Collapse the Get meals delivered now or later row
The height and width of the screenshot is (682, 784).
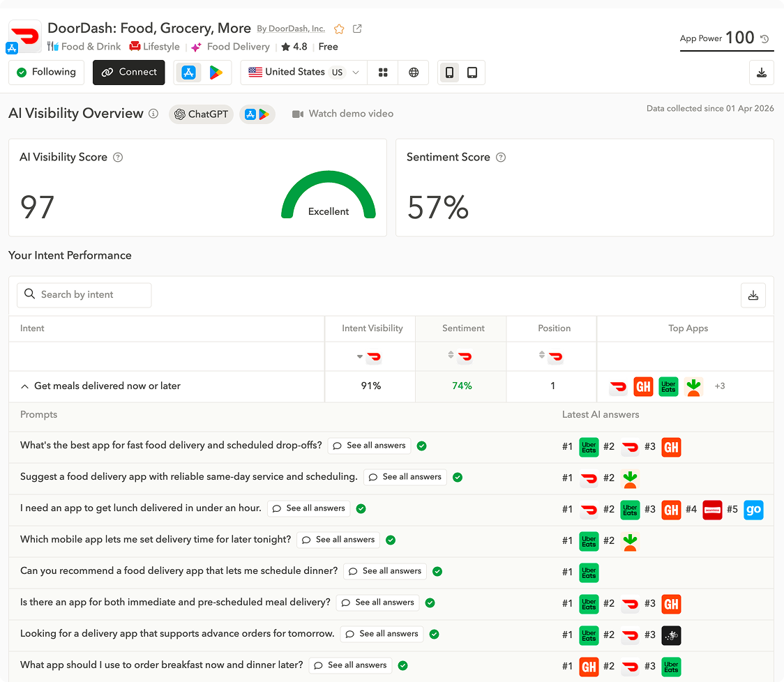click(x=24, y=386)
